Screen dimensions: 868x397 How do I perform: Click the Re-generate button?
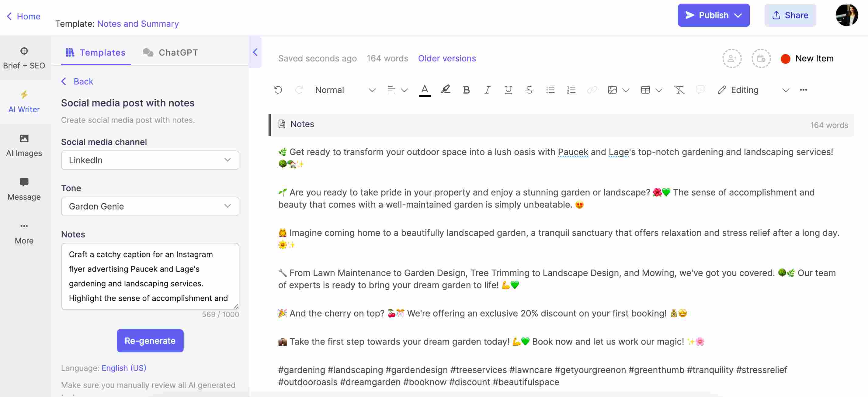click(150, 340)
